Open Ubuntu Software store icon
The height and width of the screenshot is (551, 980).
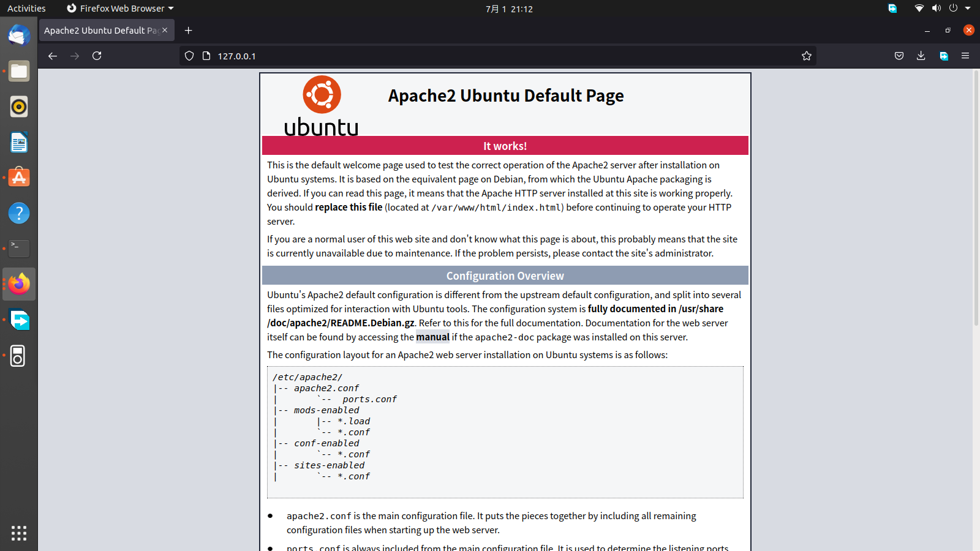tap(19, 178)
